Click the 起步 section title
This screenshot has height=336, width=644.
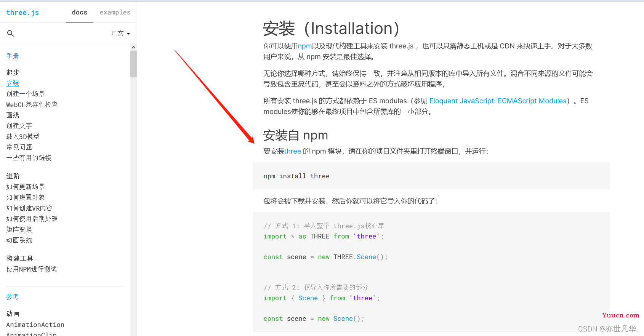pos(13,72)
